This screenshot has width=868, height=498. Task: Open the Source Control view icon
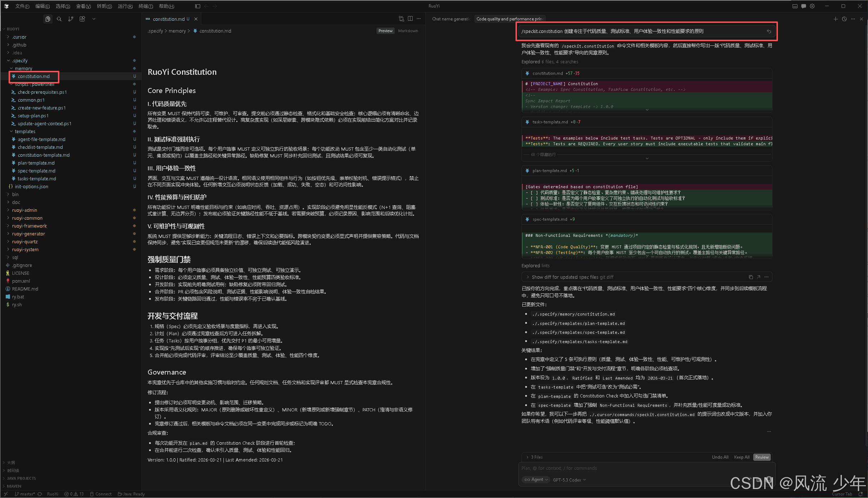point(71,19)
